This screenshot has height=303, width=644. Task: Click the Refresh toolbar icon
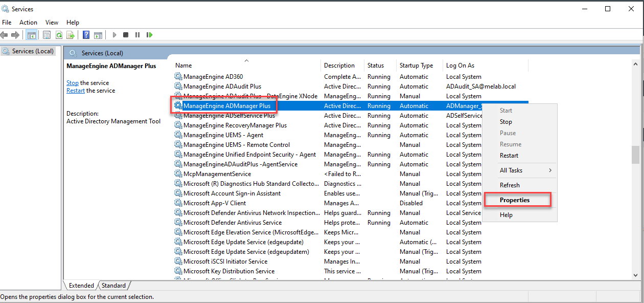(59, 35)
